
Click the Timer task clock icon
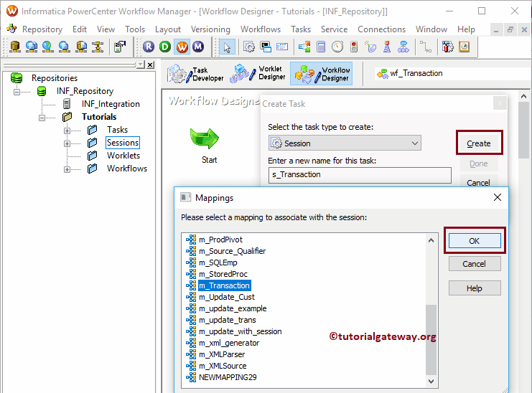click(337, 47)
